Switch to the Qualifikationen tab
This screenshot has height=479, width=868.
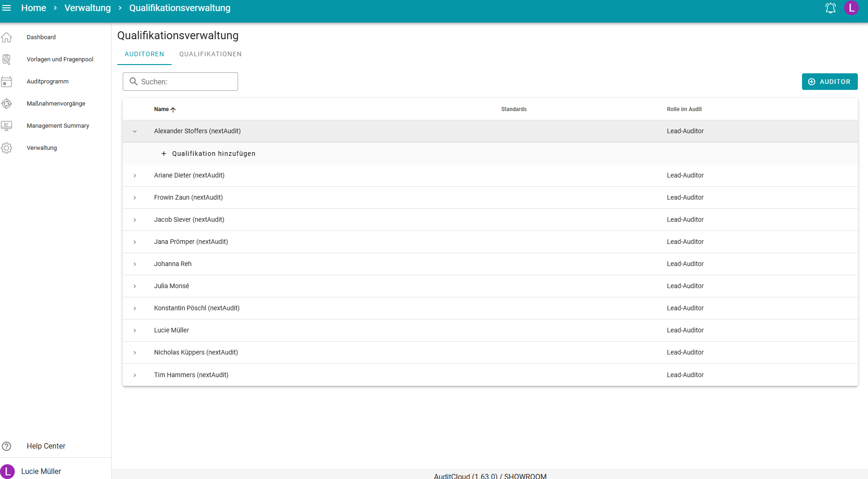pyautogui.click(x=210, y=54)
